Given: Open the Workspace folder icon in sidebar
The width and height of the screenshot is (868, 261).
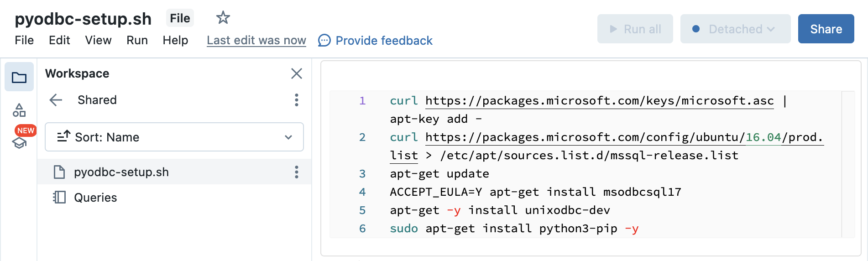Looking at the screenshot, I should [19, 77].
